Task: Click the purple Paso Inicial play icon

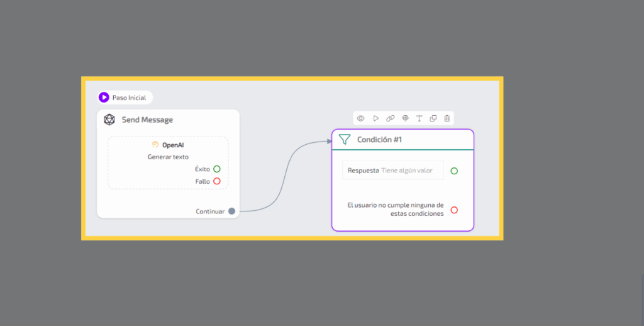Action: (x=104, y=98)
